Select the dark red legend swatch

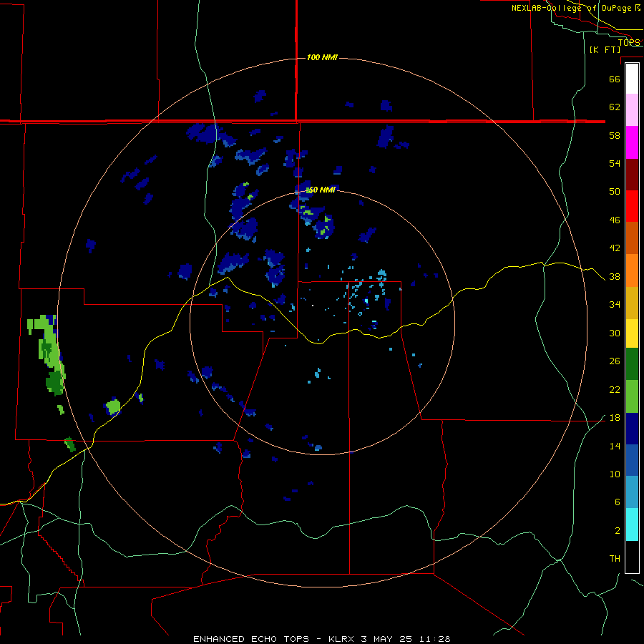tap(632, 174)
